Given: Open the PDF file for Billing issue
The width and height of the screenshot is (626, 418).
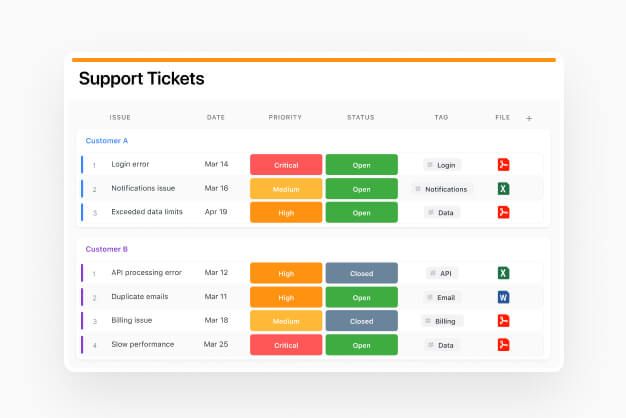Looking at the screenshot, I should [x=503, y=321].
